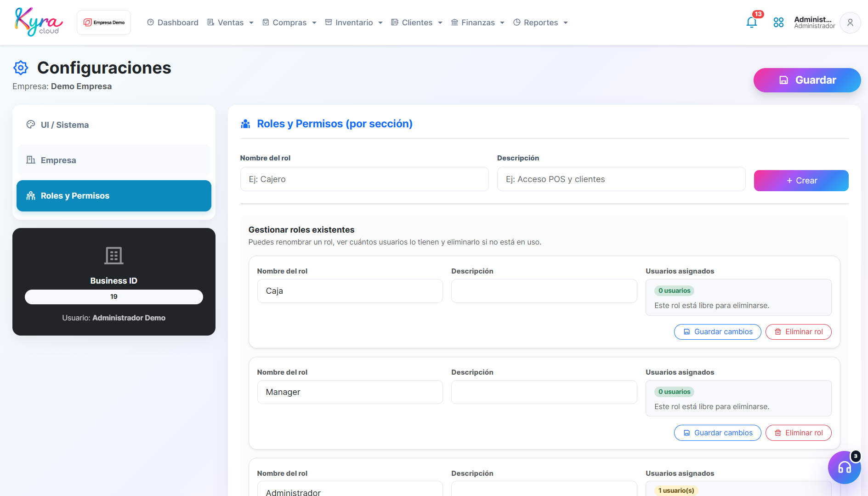Open the apps grid icon
The height and width of the screenshot is (496, 868).
[778, 23]
